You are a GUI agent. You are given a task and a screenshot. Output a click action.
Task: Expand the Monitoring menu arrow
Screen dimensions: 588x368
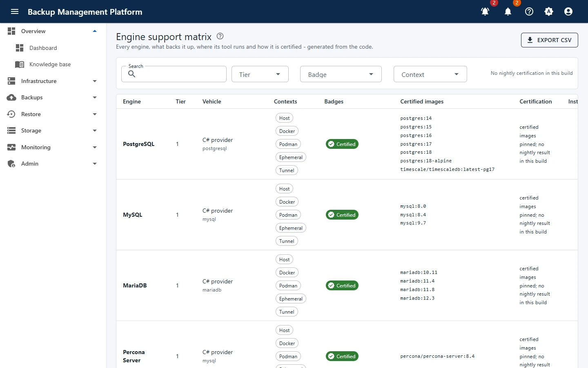click(95, 147)
